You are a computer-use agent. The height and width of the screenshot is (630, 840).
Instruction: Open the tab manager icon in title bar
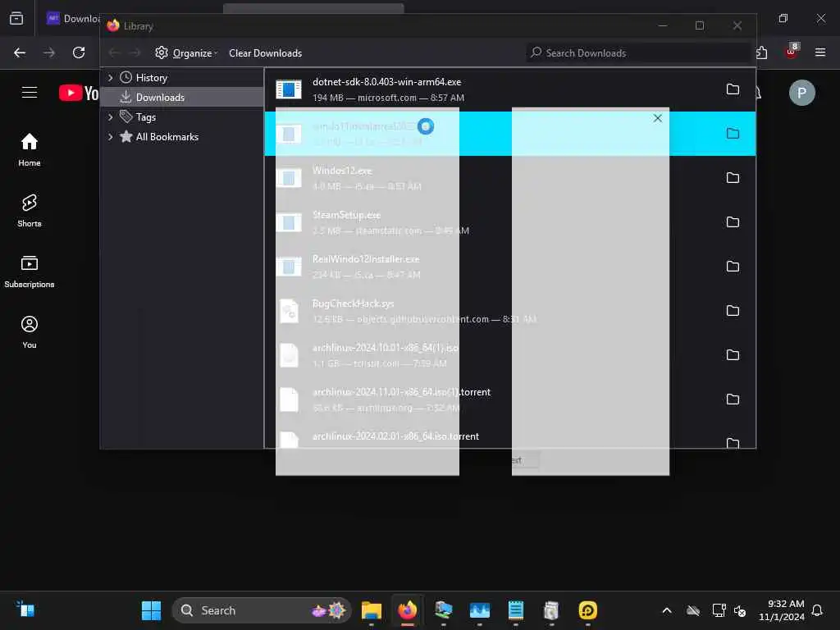[x=16, y=18]
